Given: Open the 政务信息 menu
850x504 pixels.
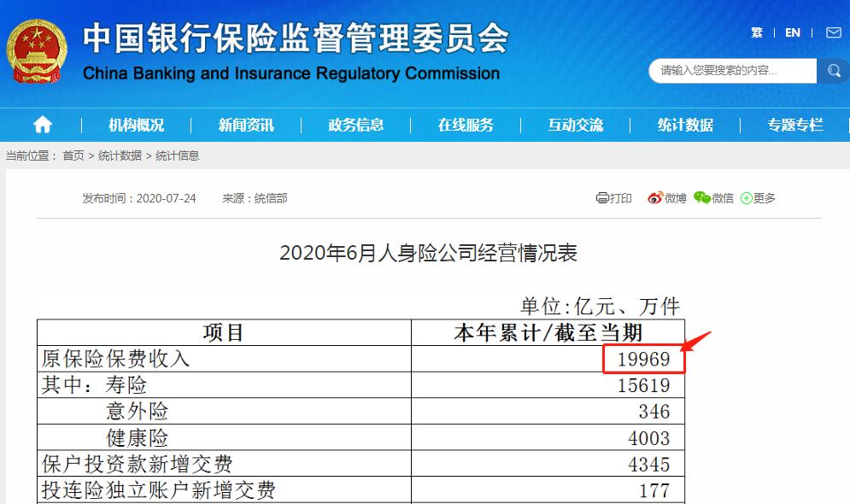Looking at the screenshot, I should [x=356, y=125].
